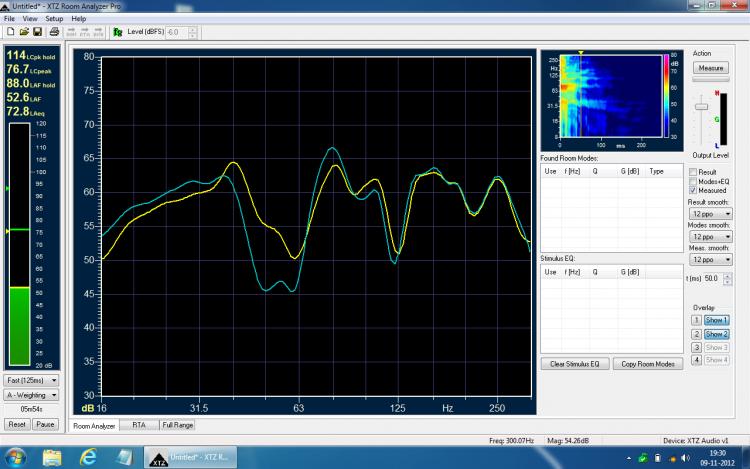750x469 pixels.
Task: Click the Type column header in Found Room Modes
Action: click(656, 171)
